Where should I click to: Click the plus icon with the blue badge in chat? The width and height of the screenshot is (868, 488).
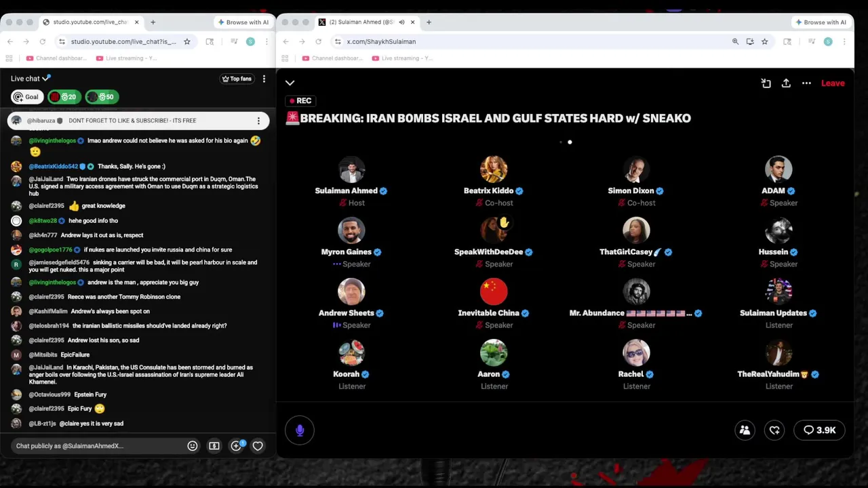click(236, 446)
